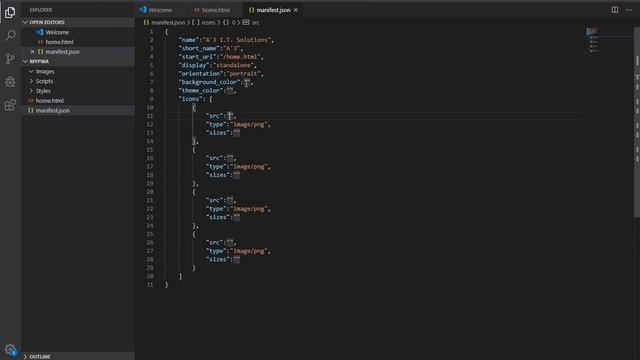Click the Explorer panel title
Screen dimensions: 640x360
41,10
